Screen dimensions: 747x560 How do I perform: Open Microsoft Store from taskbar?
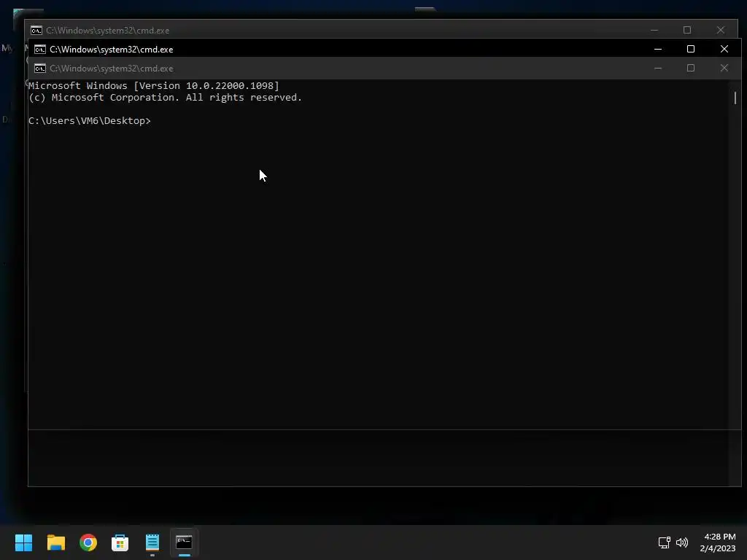(120, 542)
